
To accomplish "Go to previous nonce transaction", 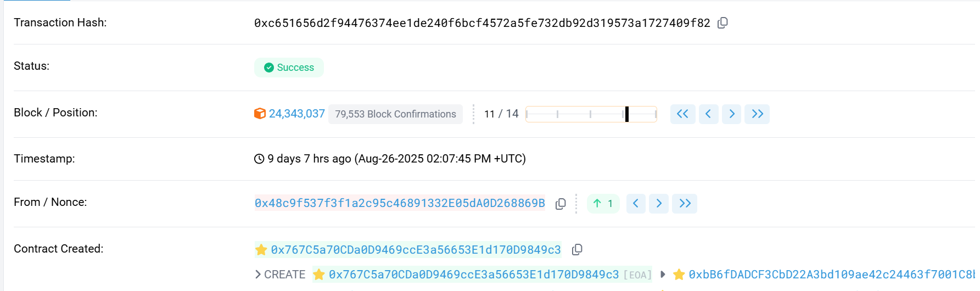I will (636, 204).
